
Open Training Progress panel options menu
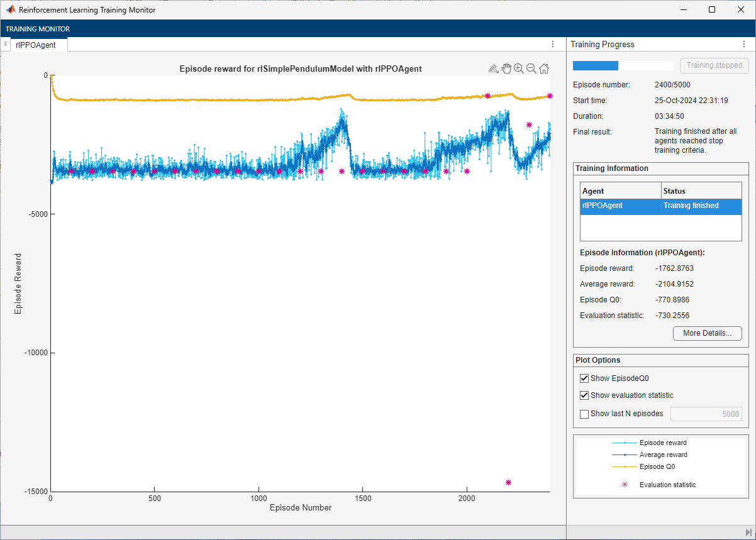[743, 45]
